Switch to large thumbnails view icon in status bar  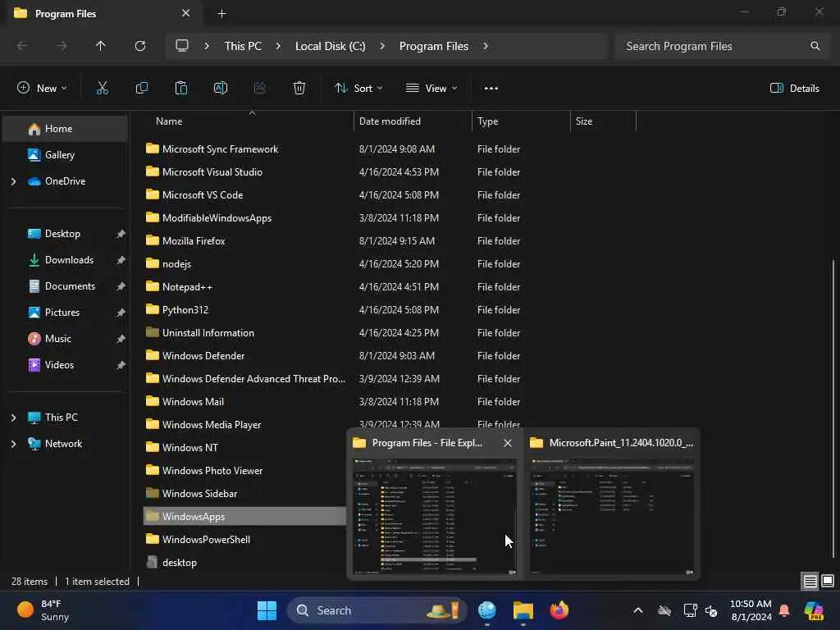point(828,582)
